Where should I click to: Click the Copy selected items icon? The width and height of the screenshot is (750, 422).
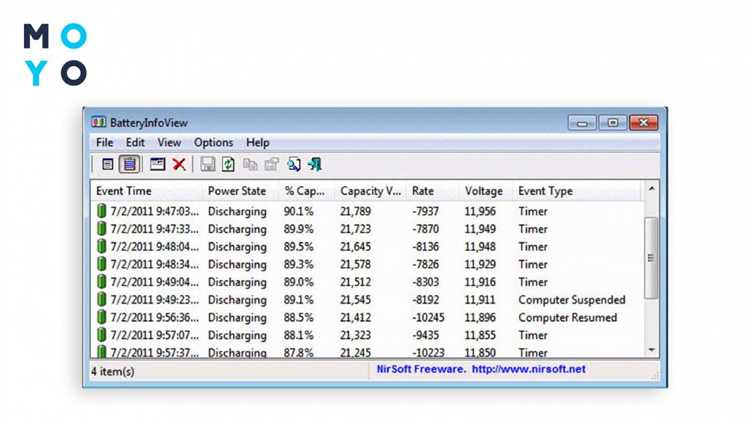pos(250,164)
